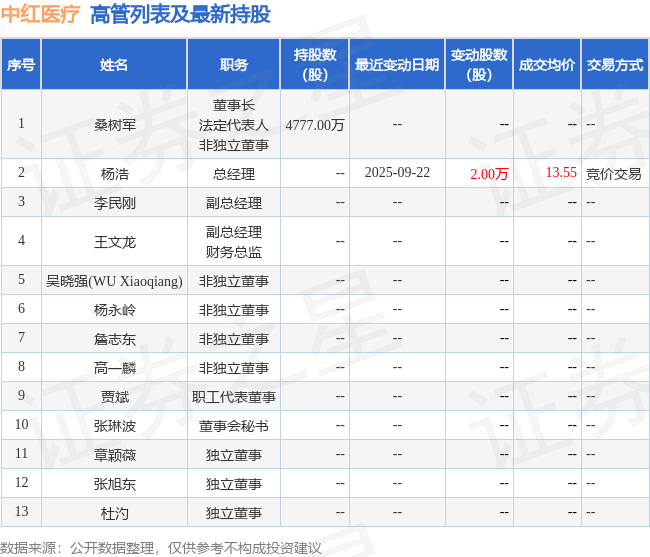Click the 姓名 column header
Screen dimensions: 650x557
coord(114,65)
